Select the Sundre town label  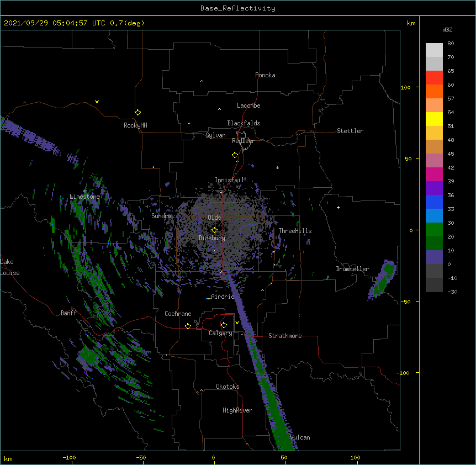[x=161, y=216]
